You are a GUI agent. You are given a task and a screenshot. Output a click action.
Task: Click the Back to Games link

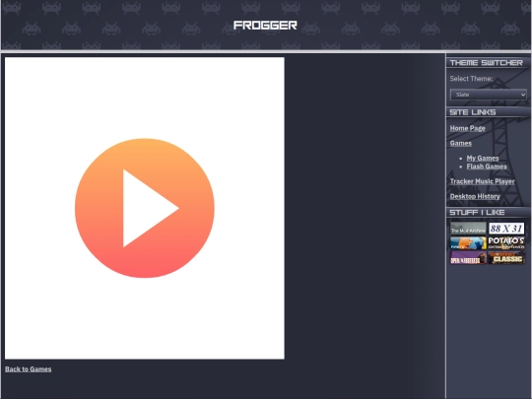point(29,368)
